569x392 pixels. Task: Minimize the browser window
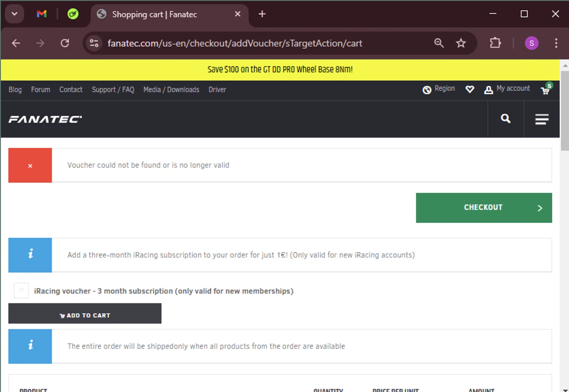pyautogui.click(x=493, y=14)
